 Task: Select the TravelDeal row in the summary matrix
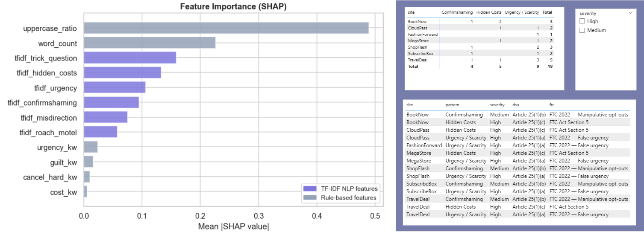[x=418, y=60]
